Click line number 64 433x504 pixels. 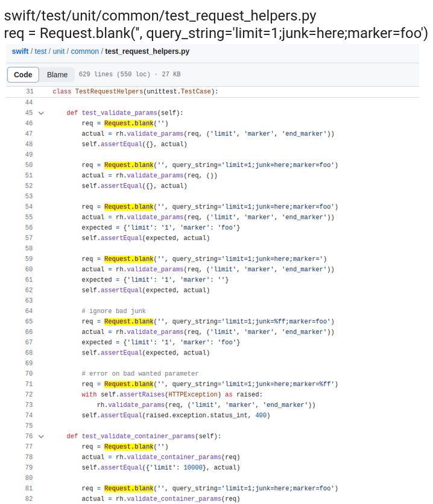[29, 311]
